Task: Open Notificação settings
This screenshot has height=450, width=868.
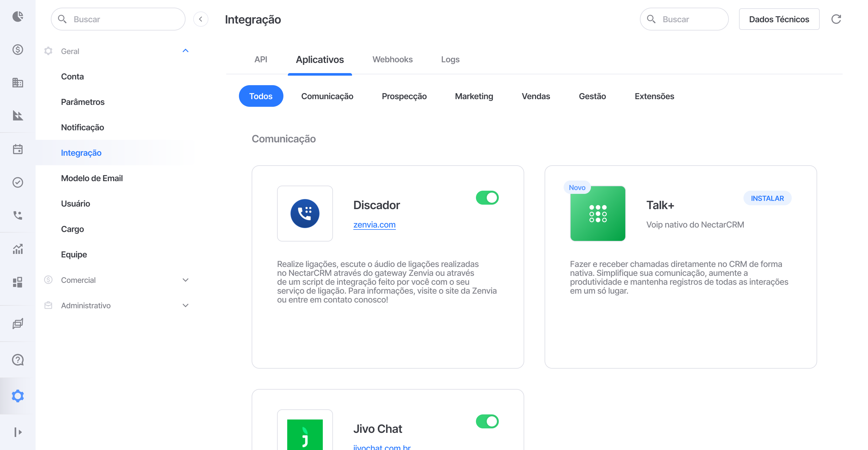Action: pyautogui.click(x=82, y=127)
